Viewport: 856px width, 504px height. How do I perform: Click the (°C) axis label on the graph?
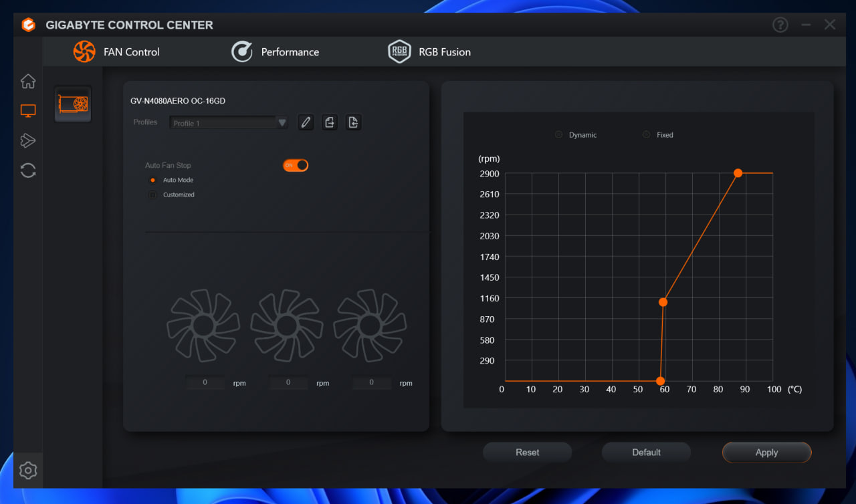point(794,390)
